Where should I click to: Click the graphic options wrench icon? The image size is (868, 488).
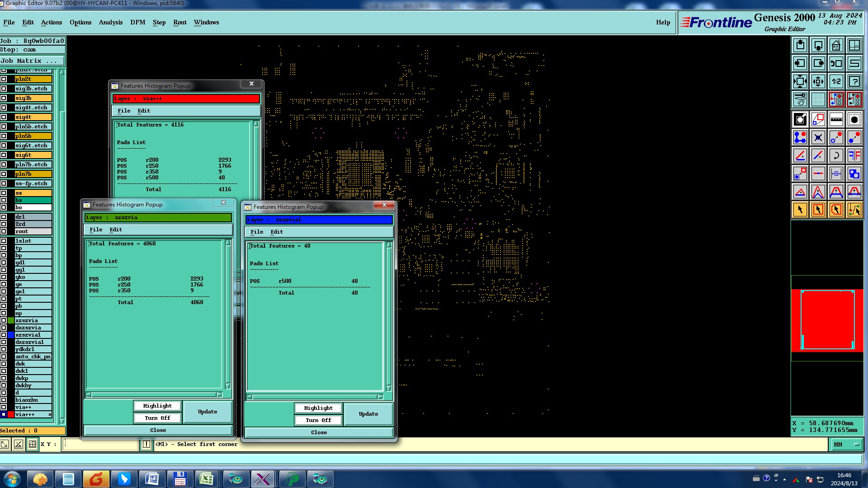tap(800, 99)
